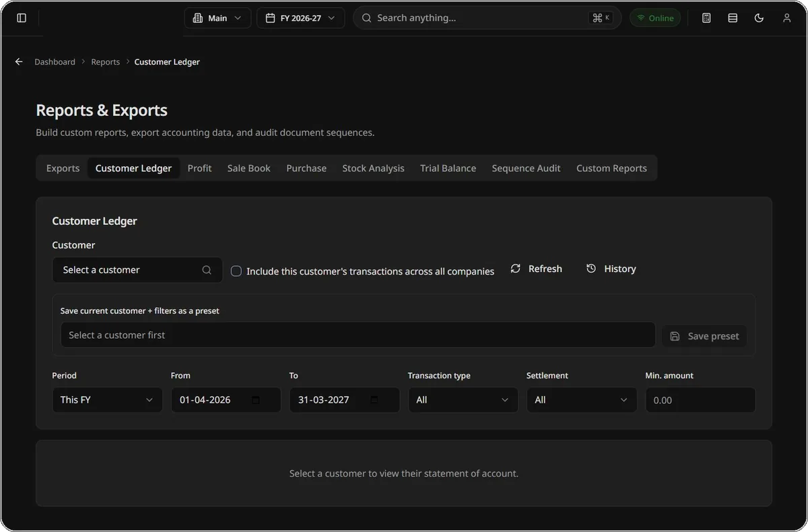Switch to the Customer Ledger tab
808x532 pixels.
click(x=133, y=168)
